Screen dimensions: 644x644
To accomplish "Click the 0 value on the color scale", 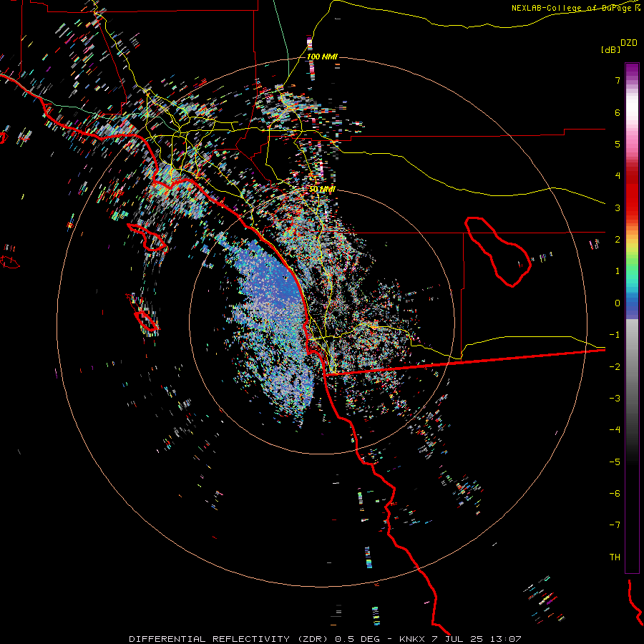I will (x=618, y=303).
